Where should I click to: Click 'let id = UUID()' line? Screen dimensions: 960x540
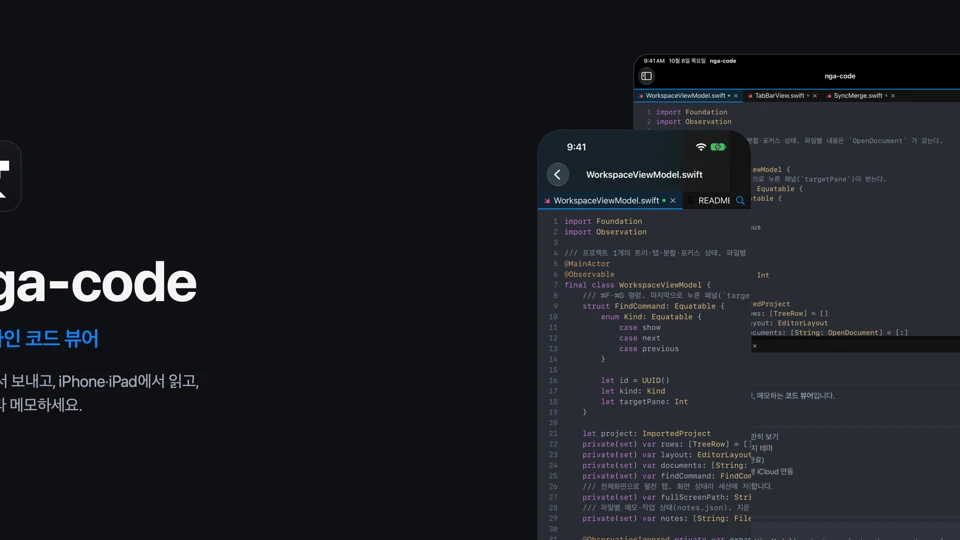tap(635, 380)
